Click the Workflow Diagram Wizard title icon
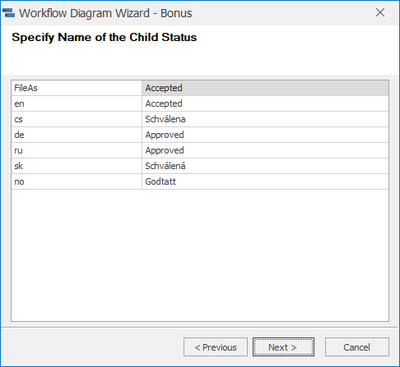The height and width of the screenshot is (367, 400). pyautogui.click(x=9, y=13)
